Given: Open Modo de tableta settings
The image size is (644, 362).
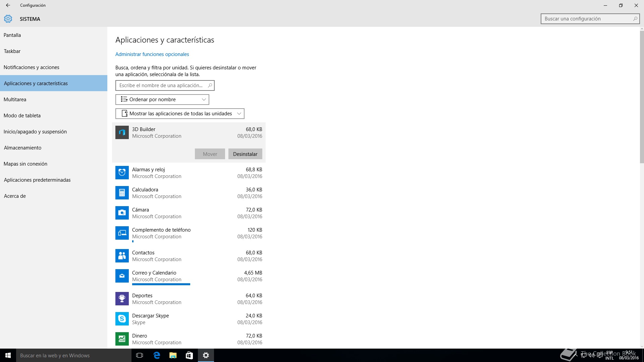Looking at the screenshot, I should pyautogui.click(x=54, y=115).
